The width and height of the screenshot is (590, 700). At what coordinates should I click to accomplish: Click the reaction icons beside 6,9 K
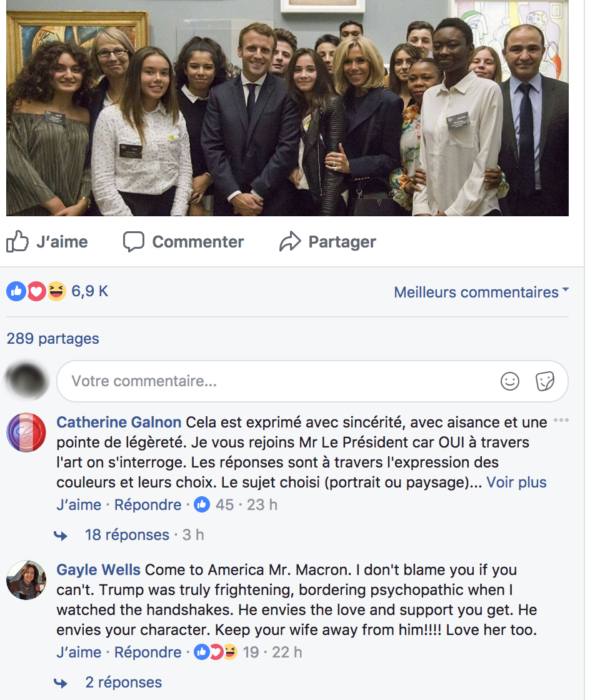36,291
